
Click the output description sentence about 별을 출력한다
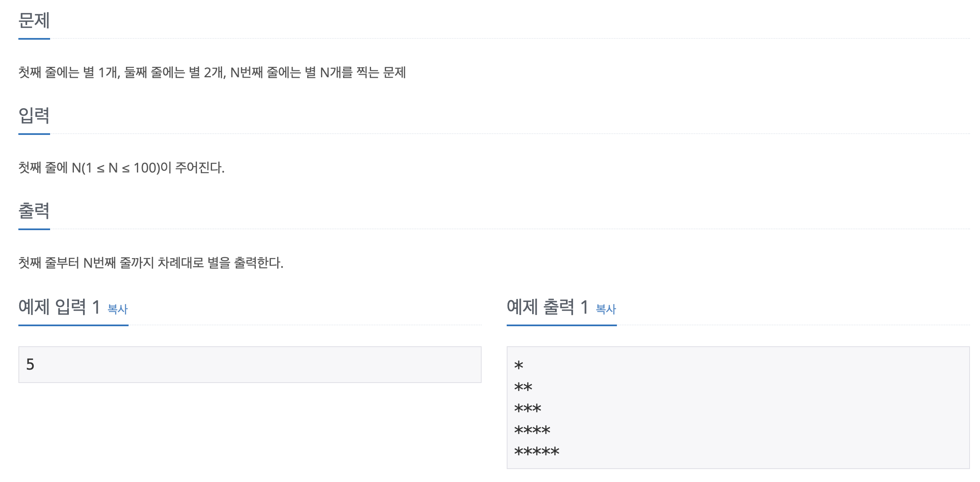[x=151, y=263]
